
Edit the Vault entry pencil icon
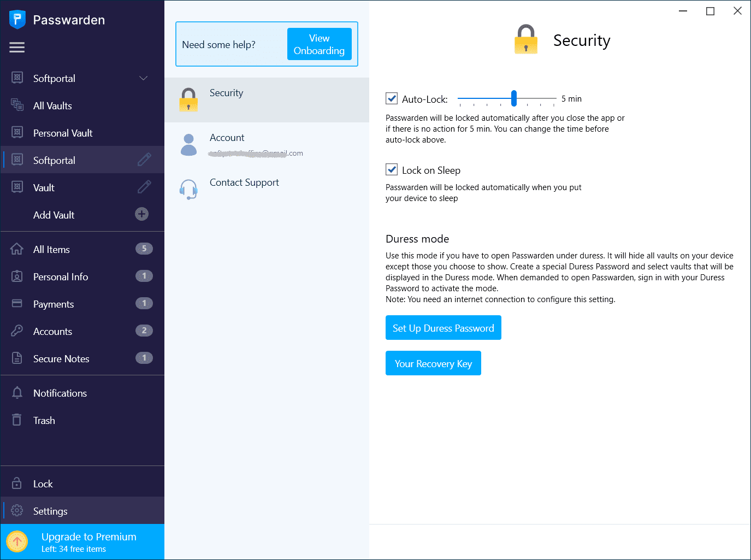[144, 187]
